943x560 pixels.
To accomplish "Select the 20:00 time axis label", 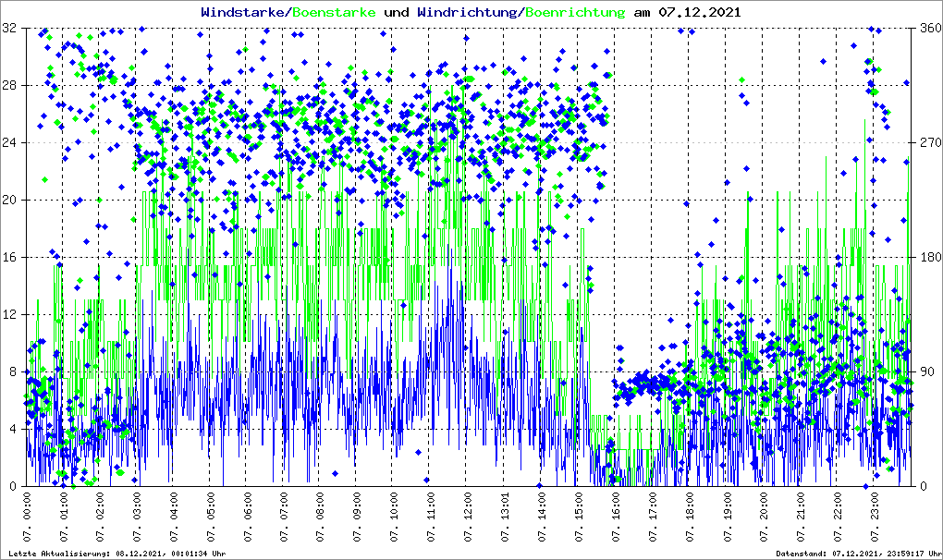I will 764,517.
